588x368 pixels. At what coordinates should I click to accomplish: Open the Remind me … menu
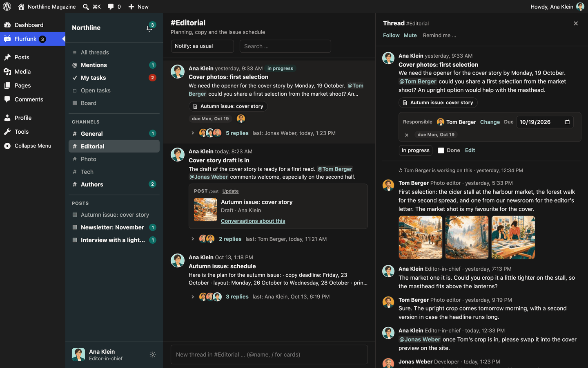439,36
